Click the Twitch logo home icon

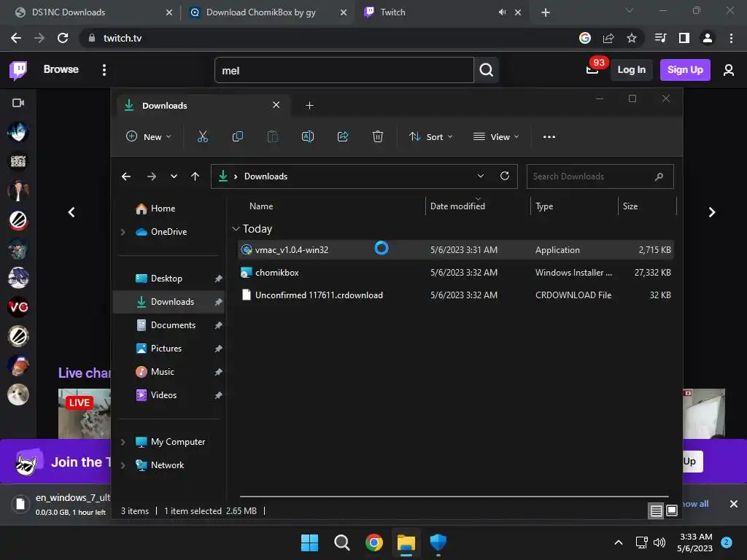click(x=18, y=70)
